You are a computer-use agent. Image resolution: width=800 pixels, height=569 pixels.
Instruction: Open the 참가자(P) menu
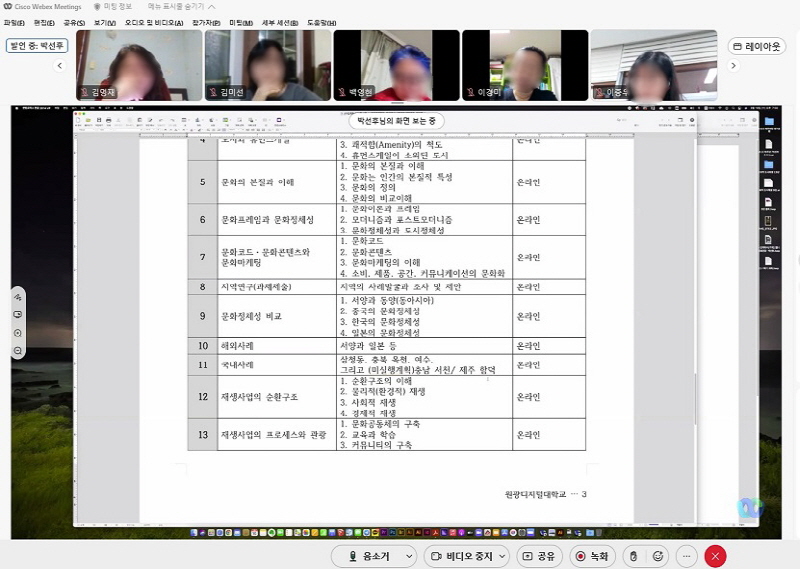click(x=206, y=23)
